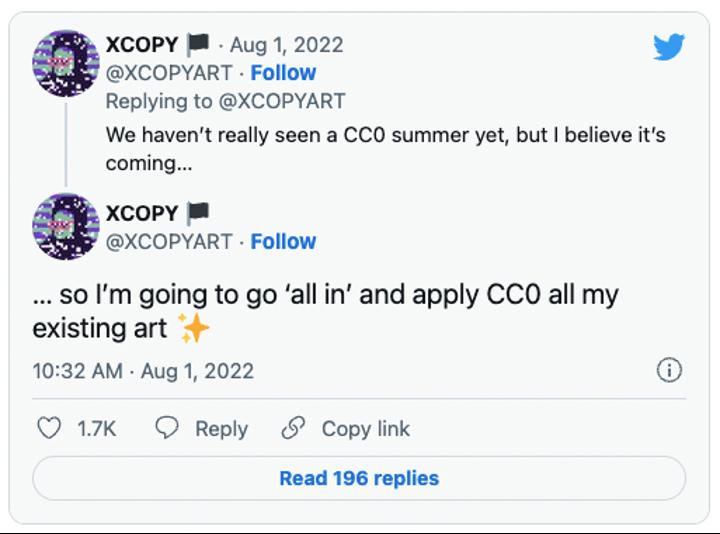Open the XCOPY display name on the parent tweet

142,45
